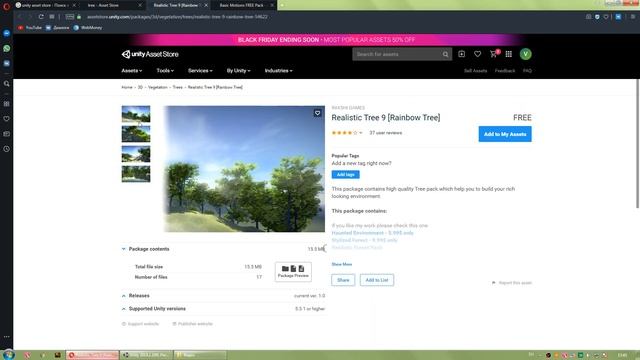Viewport: 640px width, 360px height.
Task: Click Show More in description
Action: 342,264
